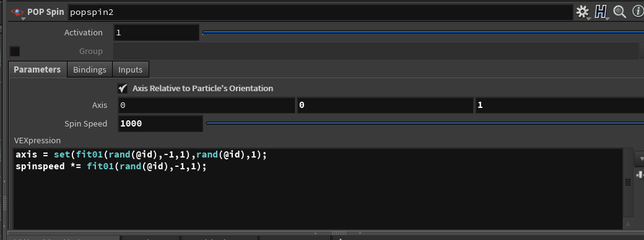Click the Axis Y value field
Screen dimensions: 644x240
coord(385,105)
